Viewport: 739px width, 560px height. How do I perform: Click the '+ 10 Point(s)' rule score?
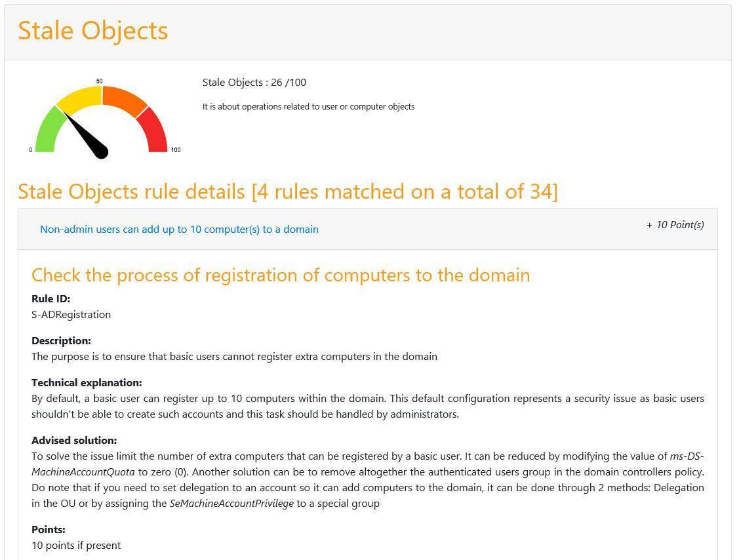coord(675,225)
